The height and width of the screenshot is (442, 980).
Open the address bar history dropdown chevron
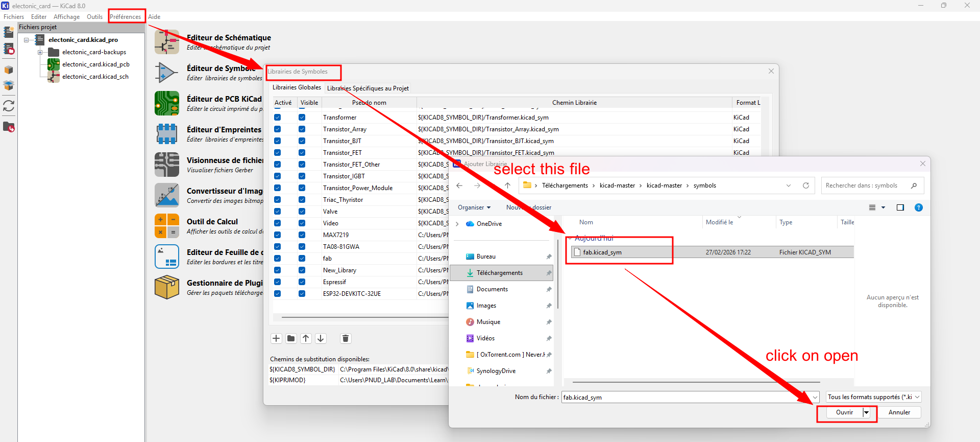click(789, 185)
